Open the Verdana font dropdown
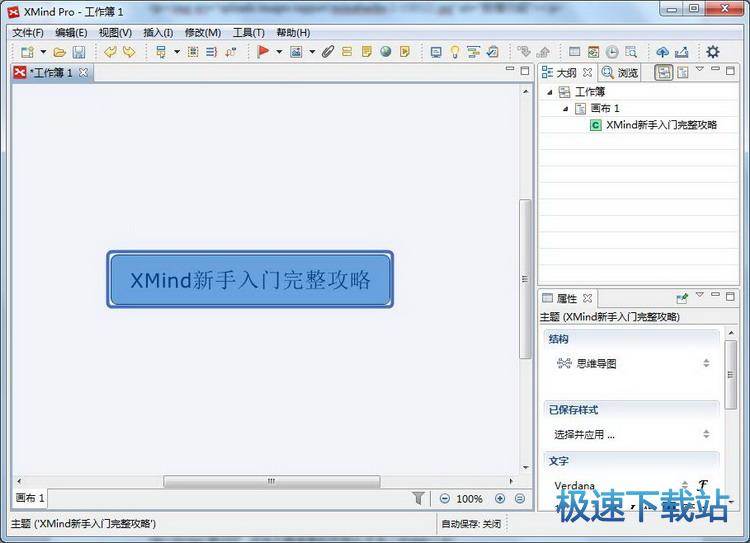750x543 pixels. 621,486
